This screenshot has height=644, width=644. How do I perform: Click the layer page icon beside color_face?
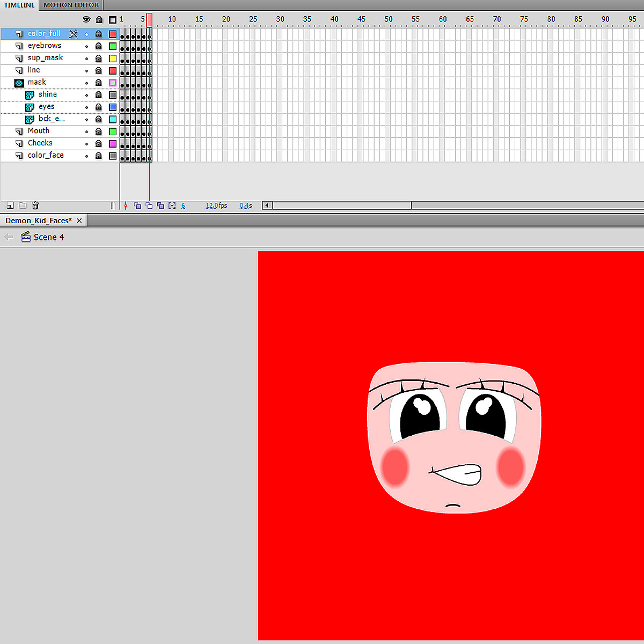pos(19,156)
